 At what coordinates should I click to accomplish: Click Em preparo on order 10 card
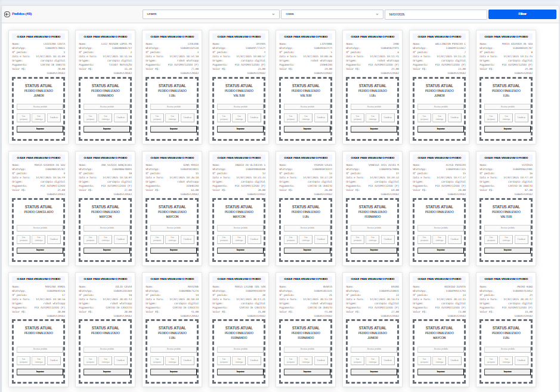[91, 239]
